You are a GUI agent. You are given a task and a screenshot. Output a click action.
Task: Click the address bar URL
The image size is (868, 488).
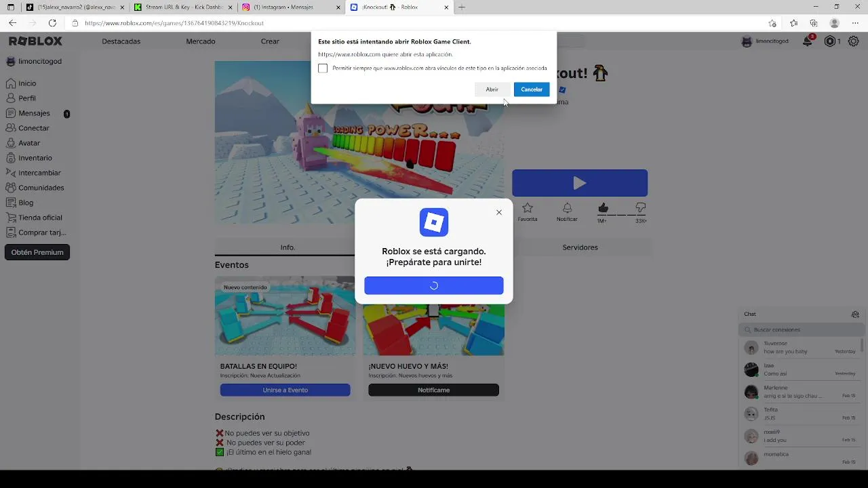(x=174, y=23)
